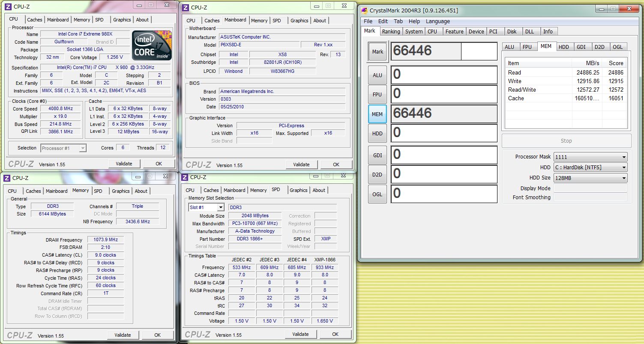
Task: Expand the HDD drive selection dropdown
Action: coord(590,168)
